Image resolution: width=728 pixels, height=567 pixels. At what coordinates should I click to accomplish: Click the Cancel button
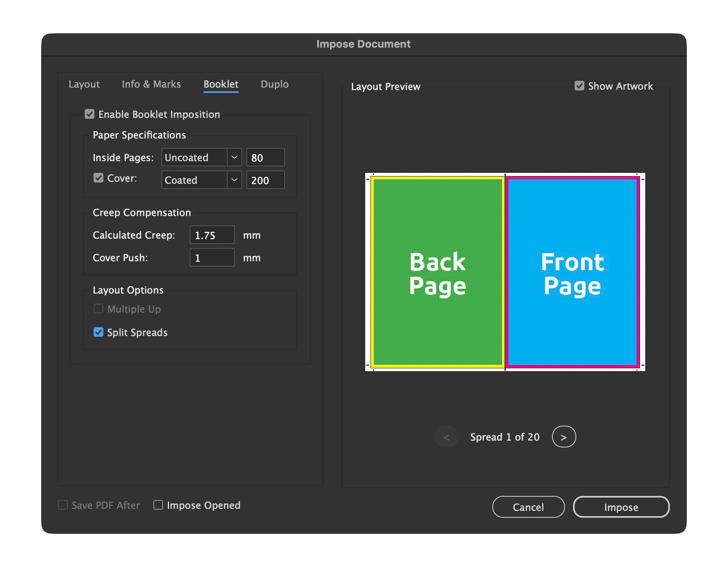point(528,507)
